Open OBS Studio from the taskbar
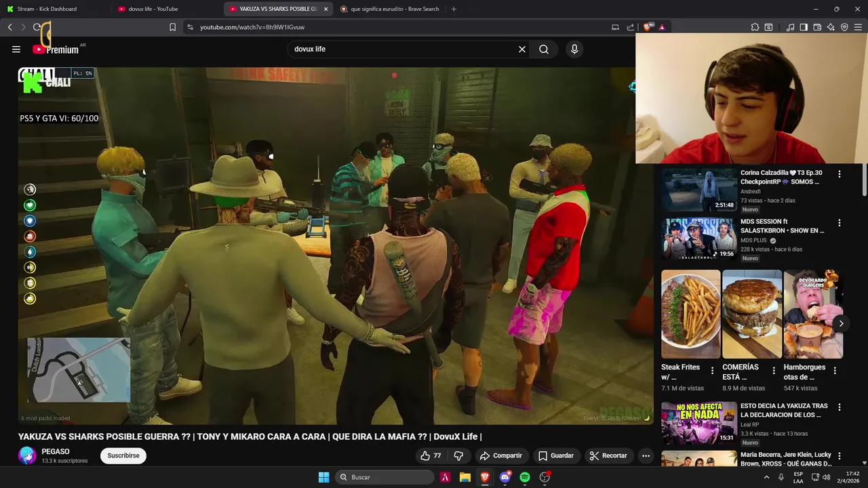The height and width of the screenshot is (488, 868). [545, 477]
